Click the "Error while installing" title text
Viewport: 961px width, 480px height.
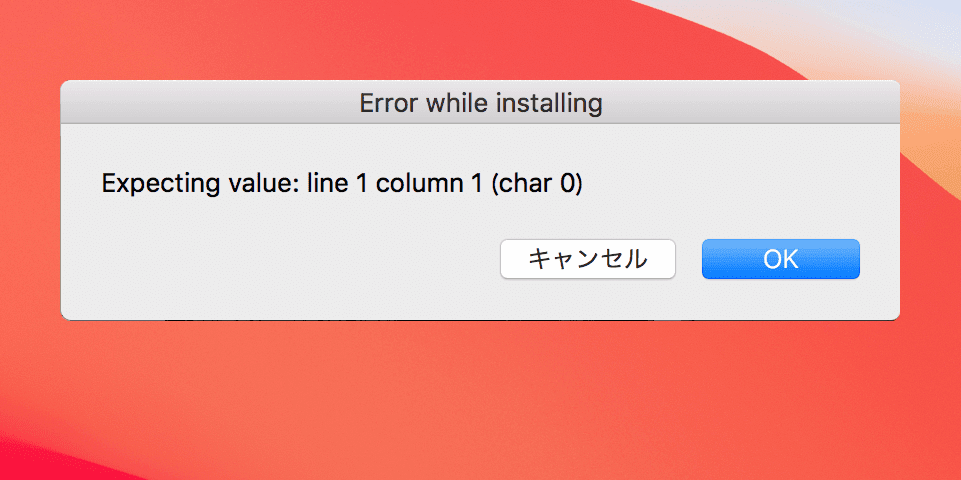pyautogui.click(x=480, y=102)
